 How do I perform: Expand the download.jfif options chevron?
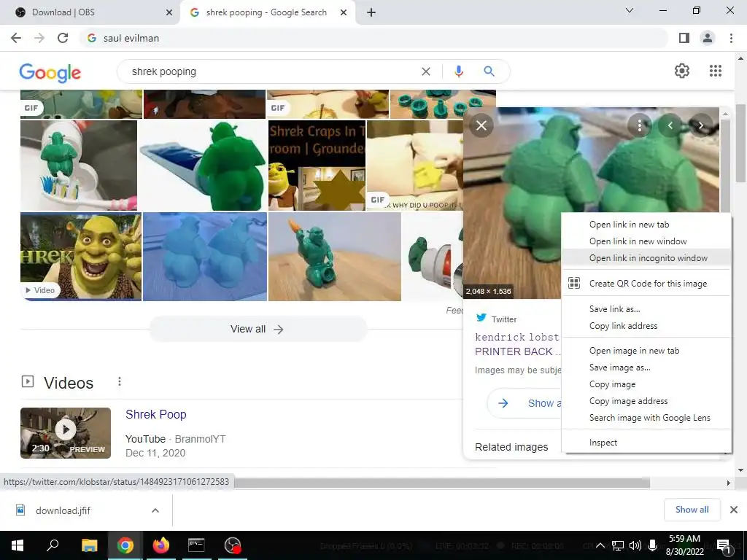tap(155, 510)
